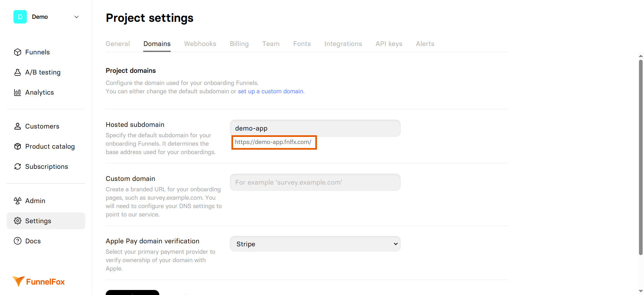Click the Product catalog box icon
This screenshot has width=644, height=295.
pos(17,146)
